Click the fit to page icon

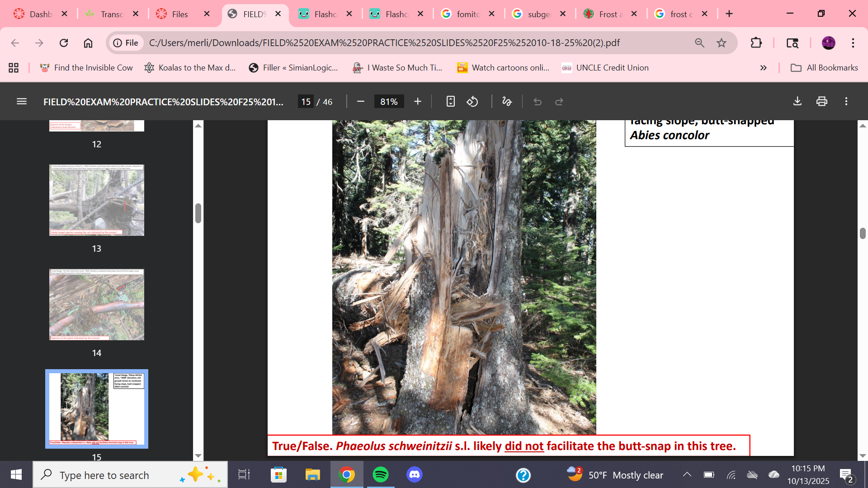(x=450, y=102)
